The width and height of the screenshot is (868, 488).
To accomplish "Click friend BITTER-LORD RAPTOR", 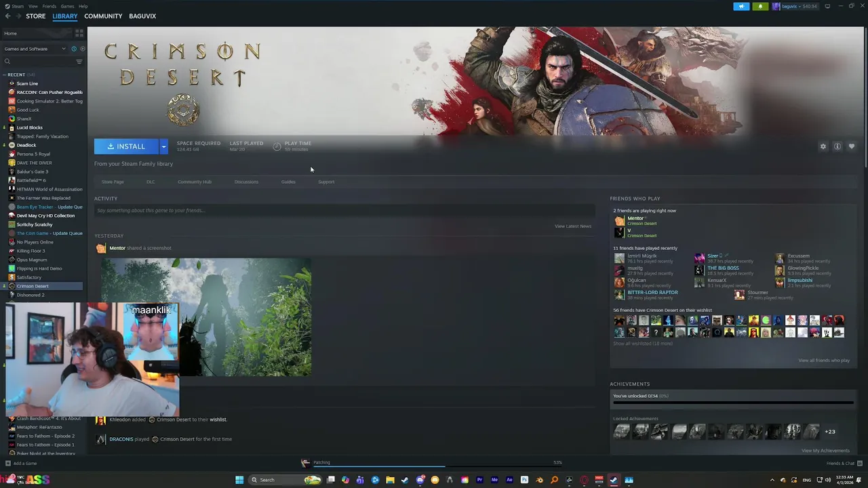I will 652,293.
